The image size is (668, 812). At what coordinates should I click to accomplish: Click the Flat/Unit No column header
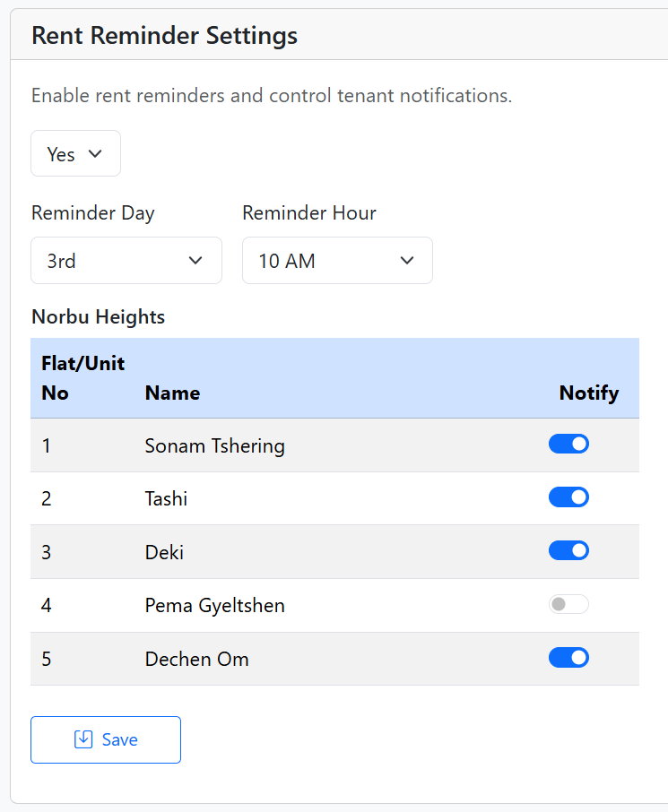pos(82,377)
